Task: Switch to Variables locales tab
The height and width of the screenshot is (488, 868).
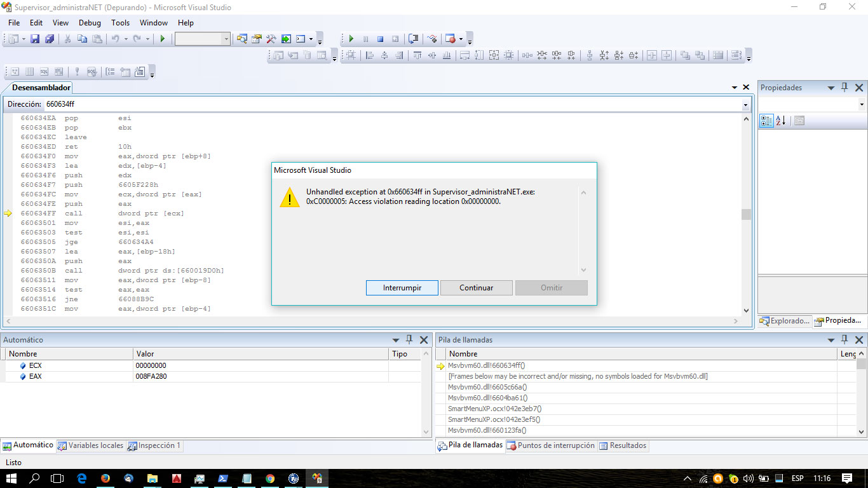Action: [x=91, y=445]
